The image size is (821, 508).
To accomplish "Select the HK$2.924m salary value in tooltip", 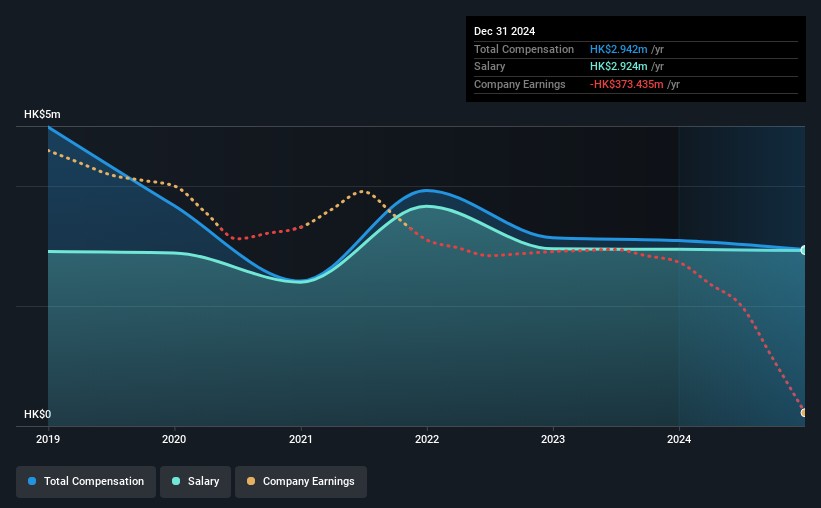I will pos(619,67).
